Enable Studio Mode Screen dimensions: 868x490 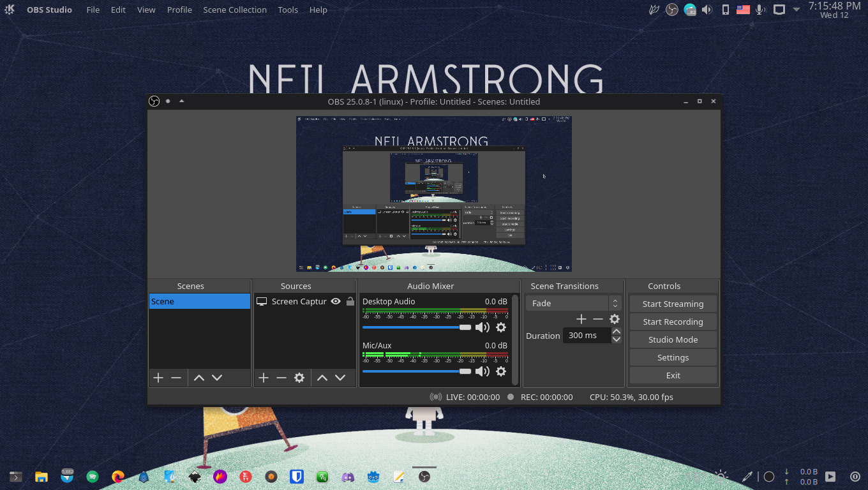[673, 339]
